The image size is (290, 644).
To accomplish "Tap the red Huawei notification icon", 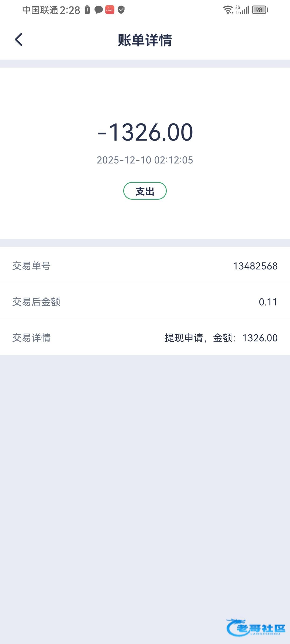I will point(110,10).
